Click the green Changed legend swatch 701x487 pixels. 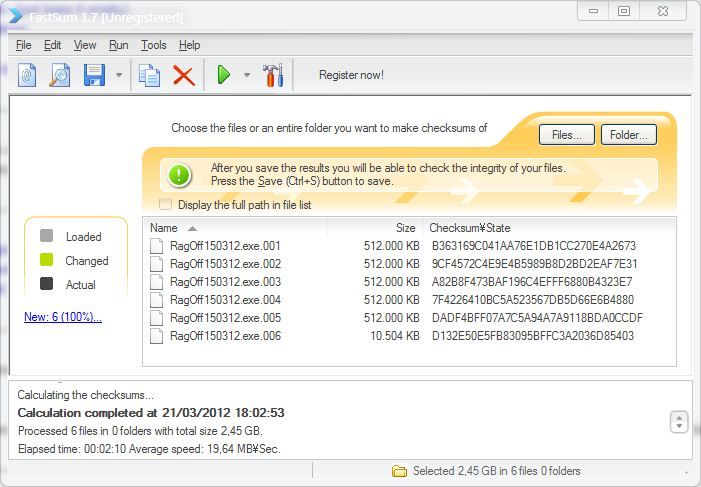(46, 260)
